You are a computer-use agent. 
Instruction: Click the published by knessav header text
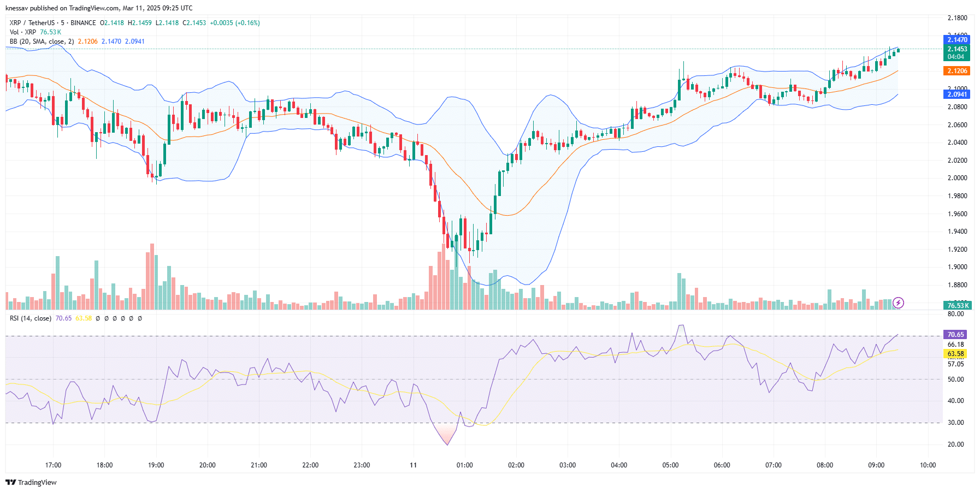tap(99, 8)
